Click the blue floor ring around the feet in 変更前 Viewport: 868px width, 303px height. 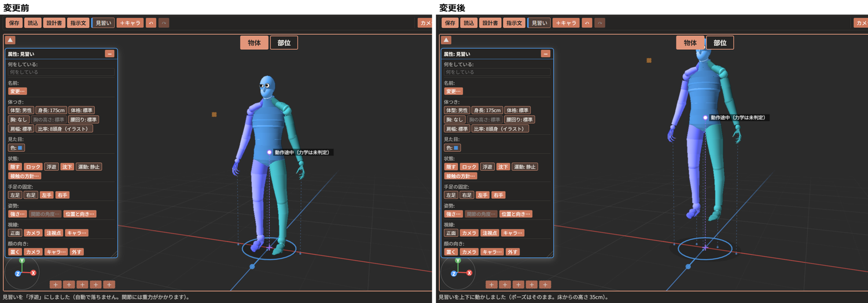[269, 248]
